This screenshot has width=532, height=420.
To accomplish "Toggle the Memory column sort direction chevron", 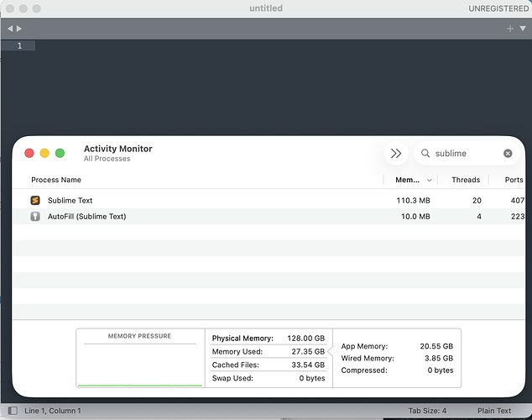I will click(x=429, y=181).
